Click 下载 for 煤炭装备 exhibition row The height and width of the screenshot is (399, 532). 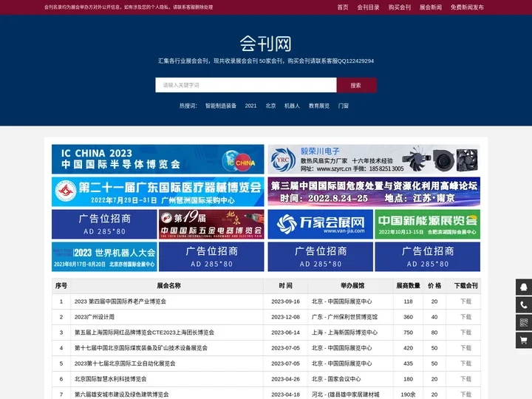point(465,348)
